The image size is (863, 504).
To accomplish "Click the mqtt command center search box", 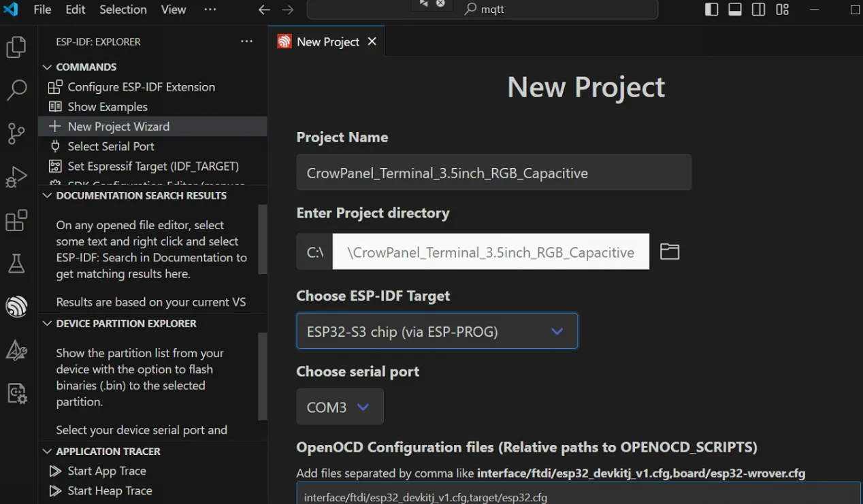I will [x=483, y=10].
